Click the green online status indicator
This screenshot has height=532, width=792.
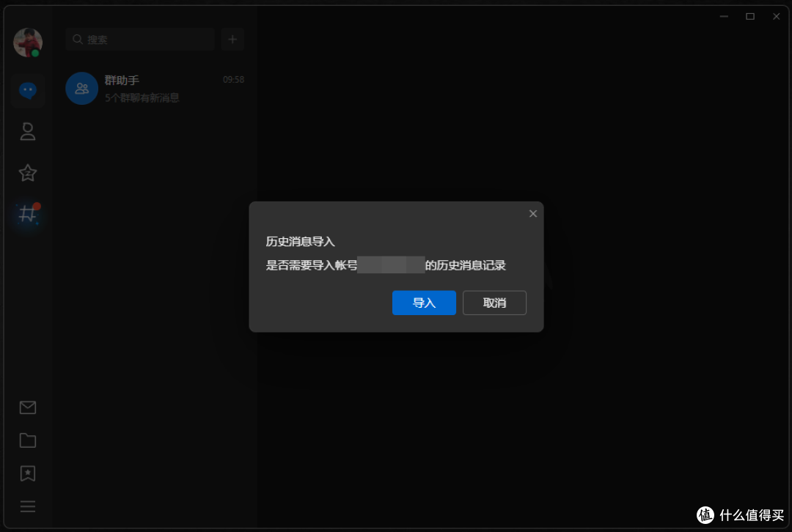[x=35, y=52]
